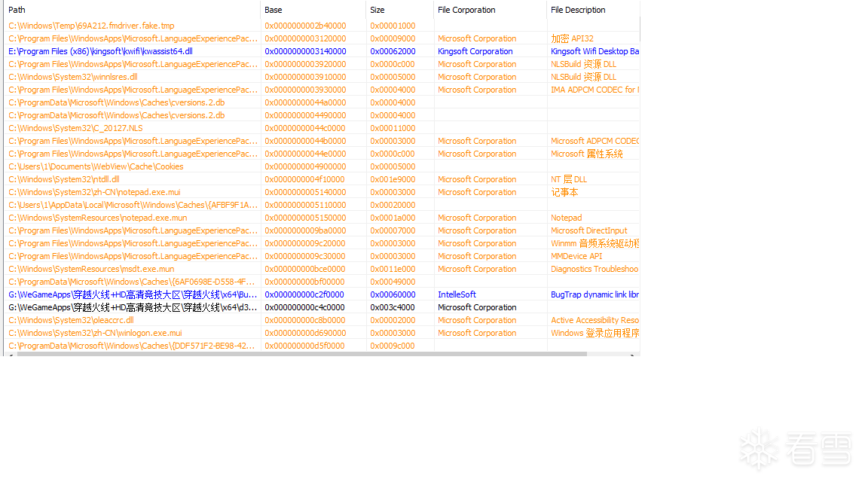Click the Microsoft DirectInput description cell
The width and height of the screenshot is (868, 488).
[x=589, y=230]
